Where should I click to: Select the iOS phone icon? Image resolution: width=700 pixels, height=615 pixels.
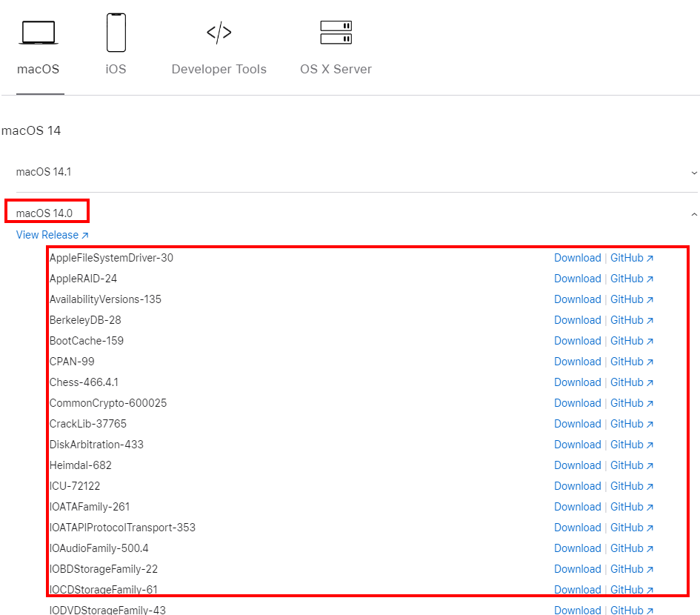[116, 33]
